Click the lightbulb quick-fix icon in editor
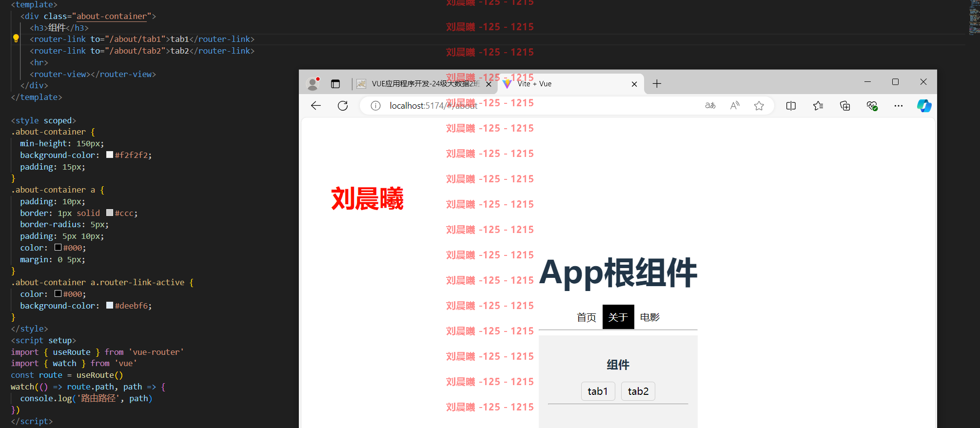 (x=16, y=39)
